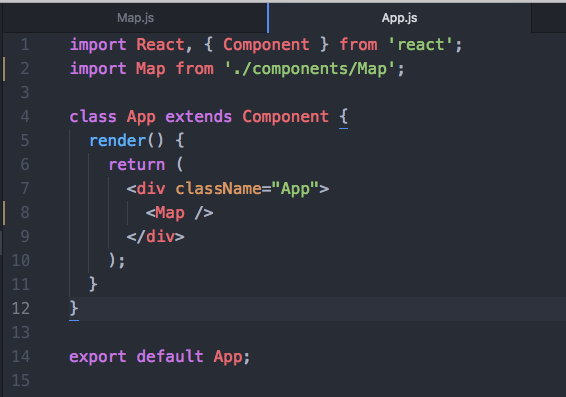Screen dimensions: 566x397
Task: Click 'extends' keyword on line 4
Action: 199,117
